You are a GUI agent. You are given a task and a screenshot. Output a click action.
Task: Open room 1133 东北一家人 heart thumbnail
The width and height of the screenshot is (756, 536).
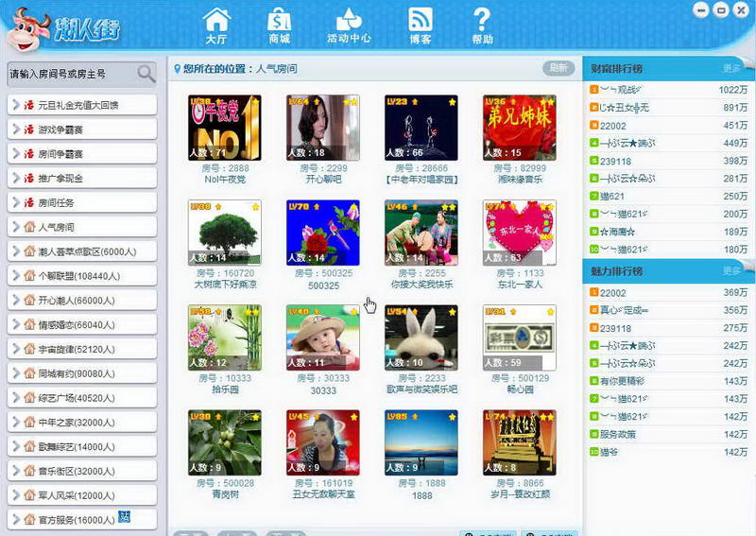pos(520,233)
